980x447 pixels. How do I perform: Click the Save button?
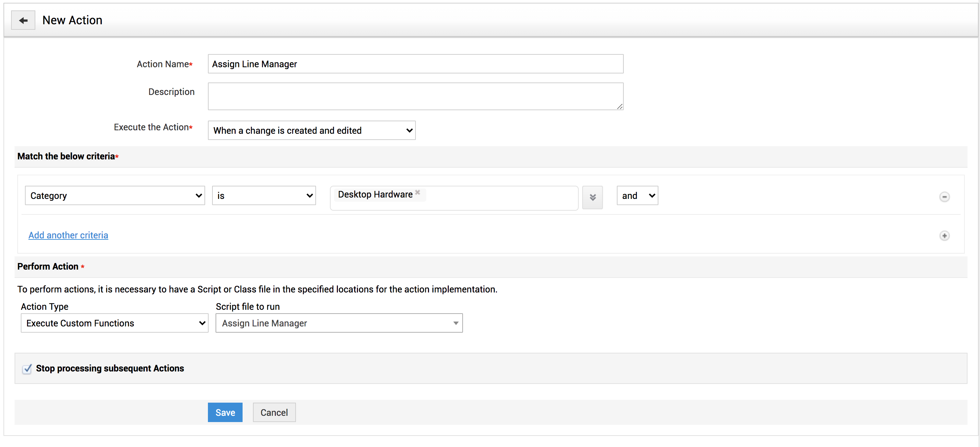[225, 412]
